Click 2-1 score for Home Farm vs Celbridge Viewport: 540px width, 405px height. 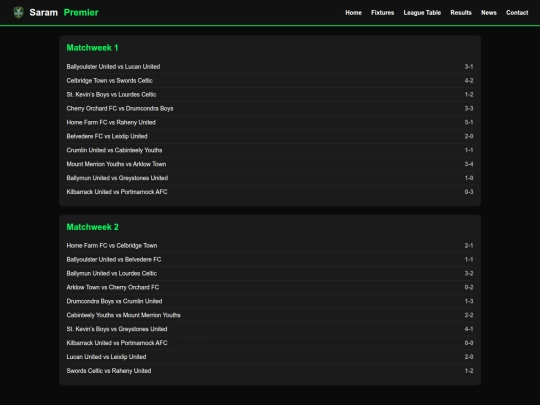(x=469, y=246)
